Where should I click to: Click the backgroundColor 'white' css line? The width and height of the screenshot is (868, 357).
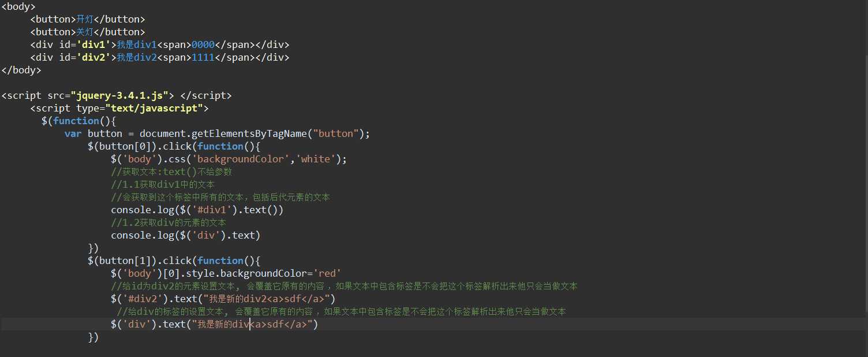coord(229,159)
